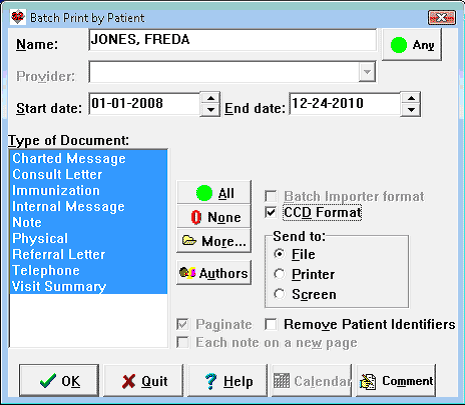Open More document types folder button
This screenshot has width=465, height=405.
214,241
